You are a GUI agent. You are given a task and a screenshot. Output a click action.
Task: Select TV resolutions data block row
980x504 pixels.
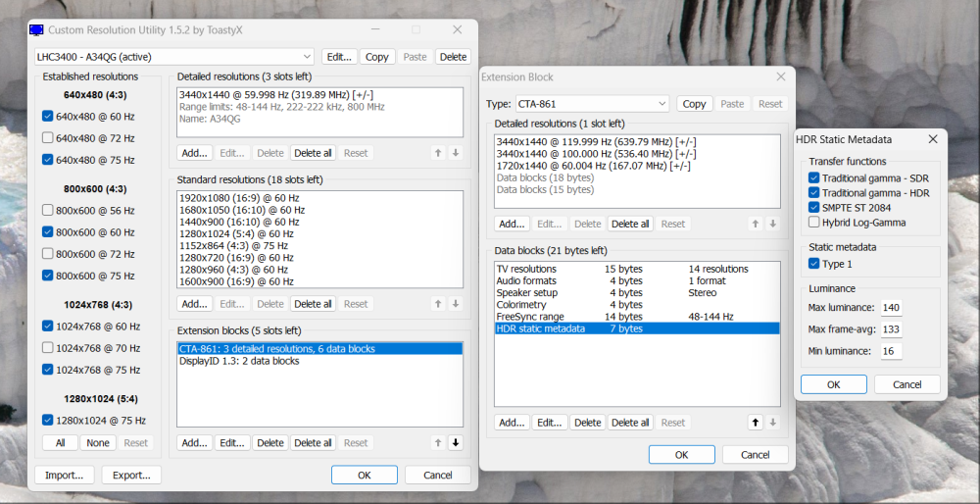637,269
